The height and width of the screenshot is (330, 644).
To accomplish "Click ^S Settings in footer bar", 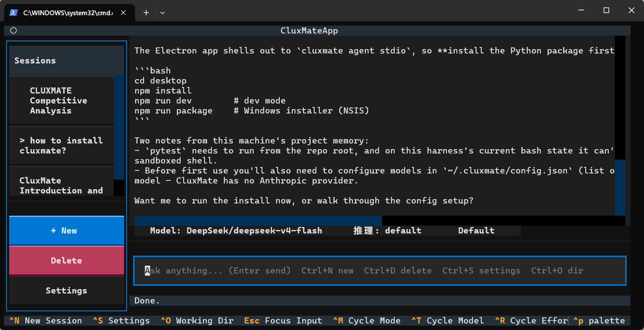I will tap(121, 320).
